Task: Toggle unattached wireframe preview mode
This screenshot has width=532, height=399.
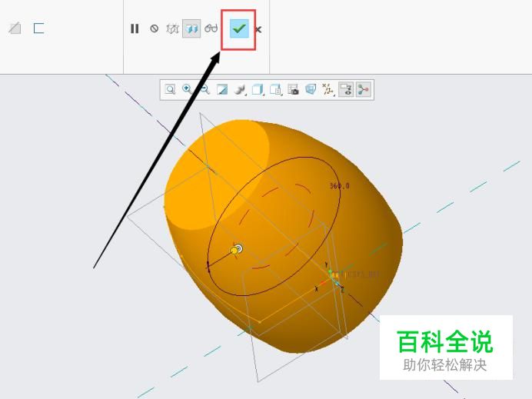Action: (x=172, y=29)
